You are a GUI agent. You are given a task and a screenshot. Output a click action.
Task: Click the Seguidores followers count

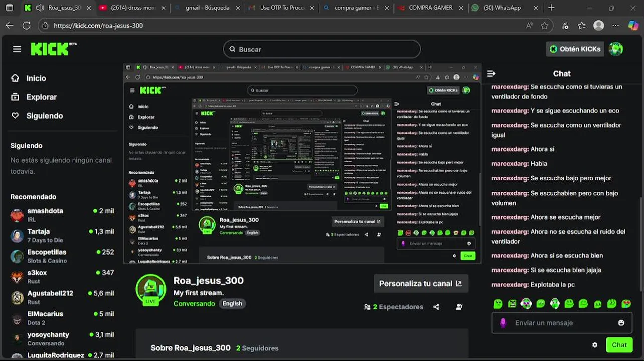click(257, 348)
